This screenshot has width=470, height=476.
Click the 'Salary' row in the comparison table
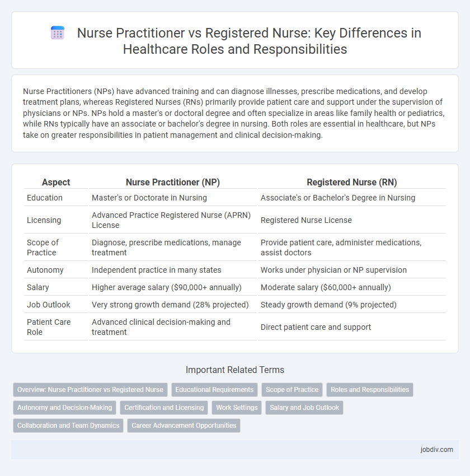coord(37,287)
